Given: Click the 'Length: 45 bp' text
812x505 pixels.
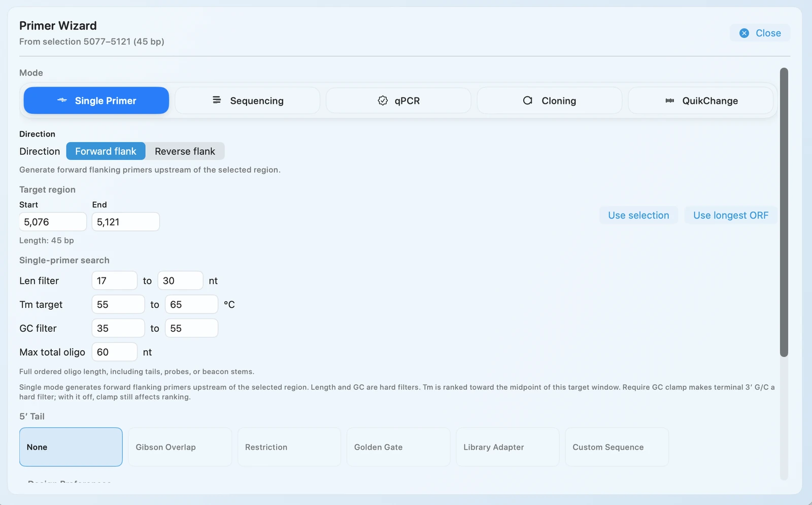Looking at the screenshot, I should (47, 240).
